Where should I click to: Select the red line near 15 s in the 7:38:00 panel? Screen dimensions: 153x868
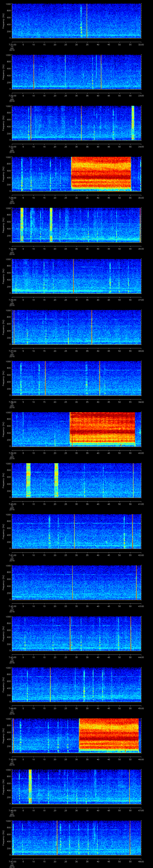click(45, 378)
